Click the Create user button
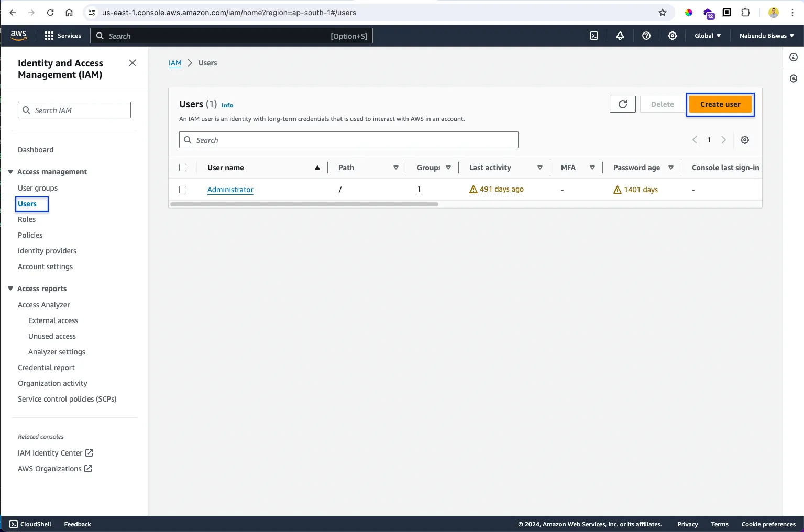Image resolution: width=804 pixels, height=532 pixels. pyautogui.click(x=720, y=104)
